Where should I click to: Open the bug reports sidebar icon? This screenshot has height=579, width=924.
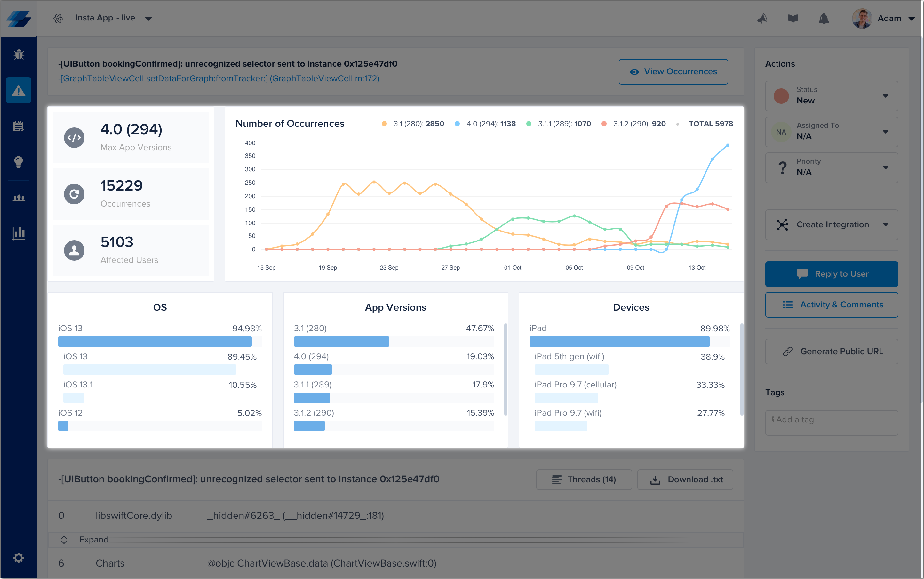pyautogui.click(x=18, y=55)
